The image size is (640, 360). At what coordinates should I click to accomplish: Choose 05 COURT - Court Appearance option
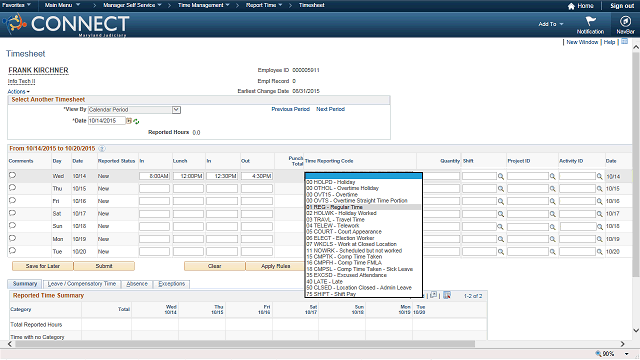[363, 232]
